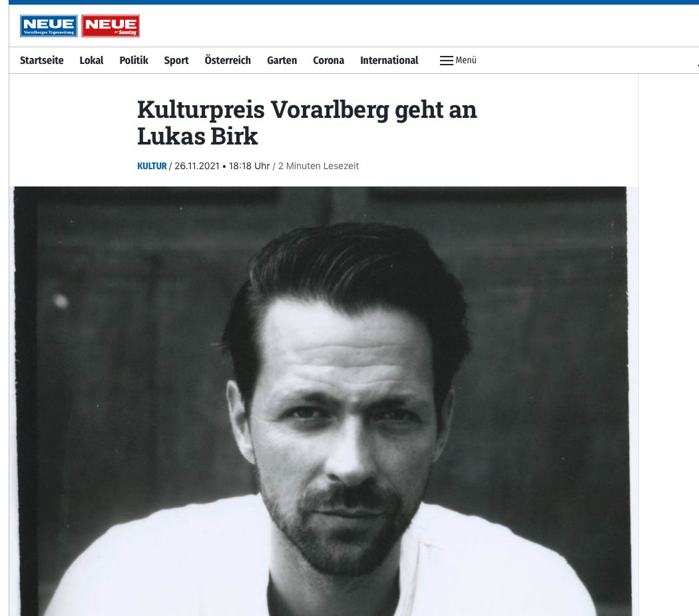The width and height of the screenshot is (699, 616).
Task: Click the headline Kulturpreis Vorarlberg geht an Lukas Birk
Action: tap(307, 123)
